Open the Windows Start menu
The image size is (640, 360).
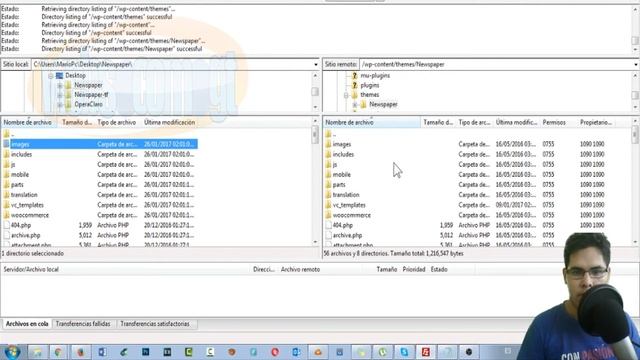tap(12, 352)
